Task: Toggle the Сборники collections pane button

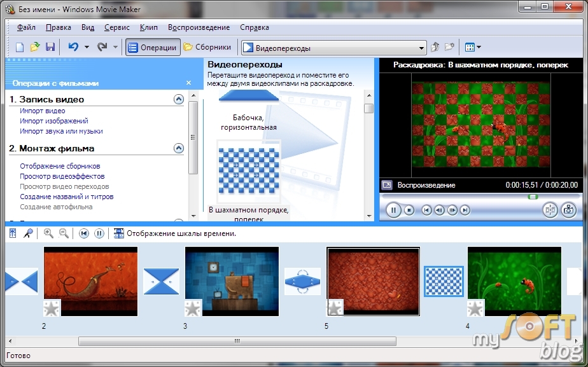Action: pyautogui.click(x=207, y=47)
